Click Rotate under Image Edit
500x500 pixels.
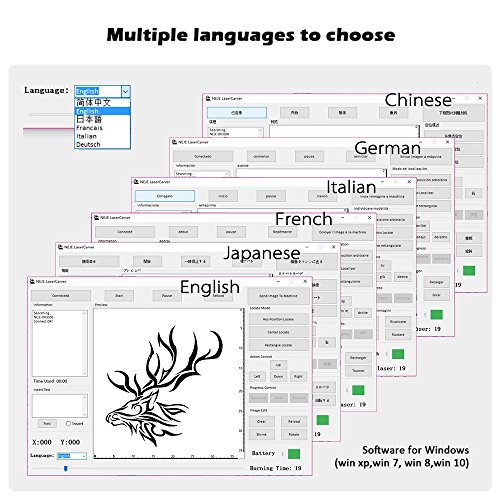(x=294, y=435)
